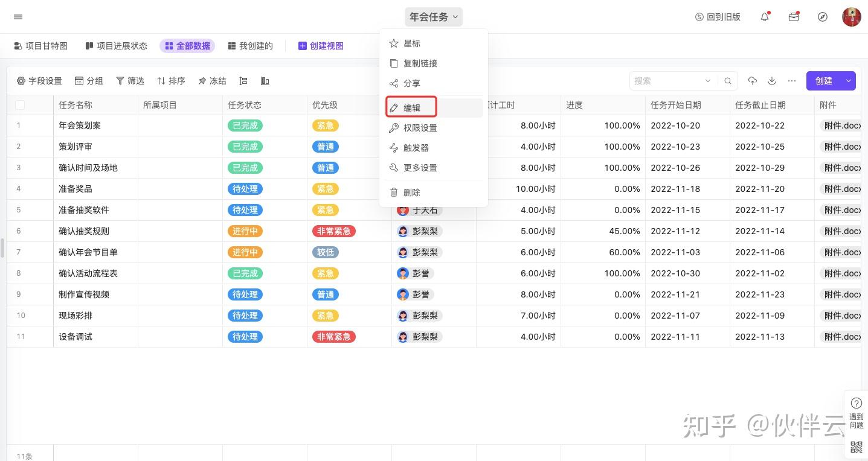Click the row height adjustment icon
The height and width of the screenshot is (461, 868).
(x=243, y=81)
